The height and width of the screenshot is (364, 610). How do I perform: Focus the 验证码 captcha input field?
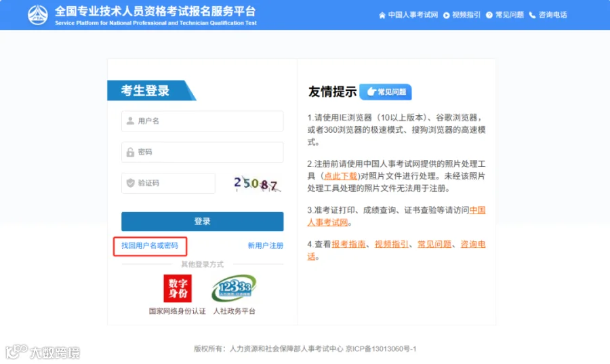tap(168, 183)
